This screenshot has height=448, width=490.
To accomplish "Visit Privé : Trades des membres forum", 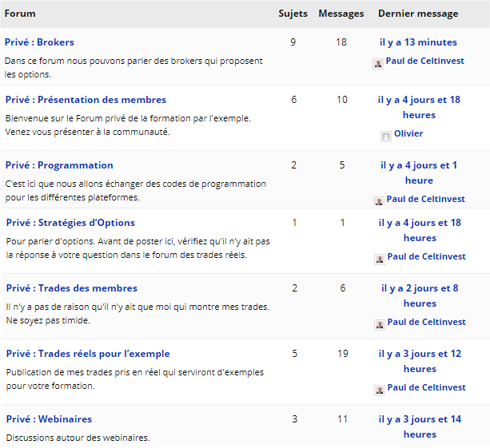I will point(71,288).
